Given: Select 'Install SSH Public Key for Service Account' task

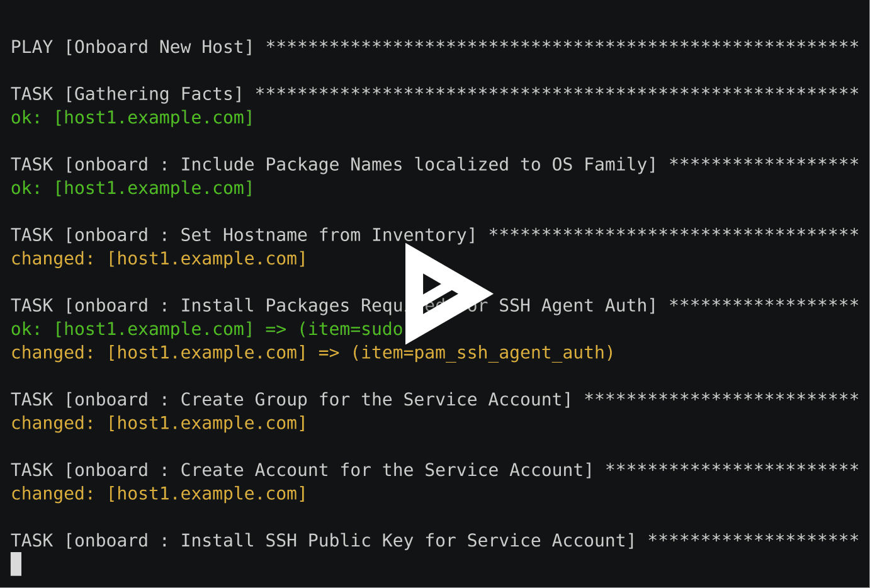Looking at the screenshot, I should click(435, 541).
